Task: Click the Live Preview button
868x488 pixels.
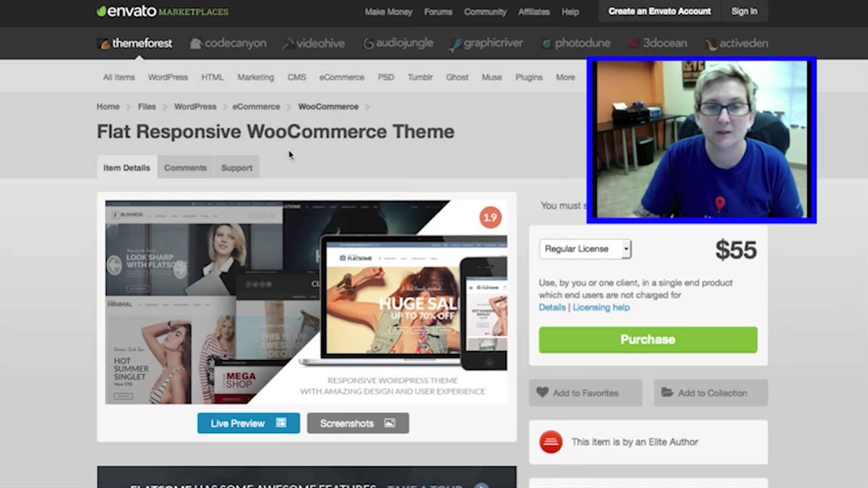Action: point(248,423)
